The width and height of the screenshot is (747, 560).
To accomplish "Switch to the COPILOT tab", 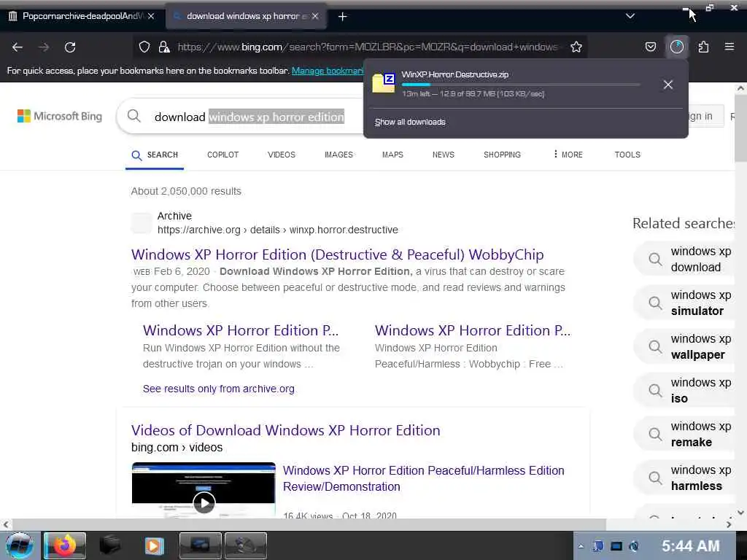I will [x=223, y=155].
